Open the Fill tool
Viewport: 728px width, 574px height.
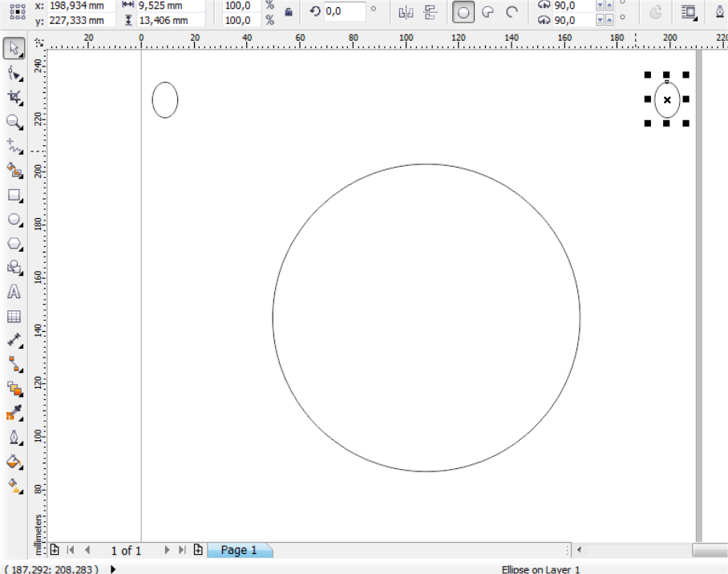click(13, 463)
